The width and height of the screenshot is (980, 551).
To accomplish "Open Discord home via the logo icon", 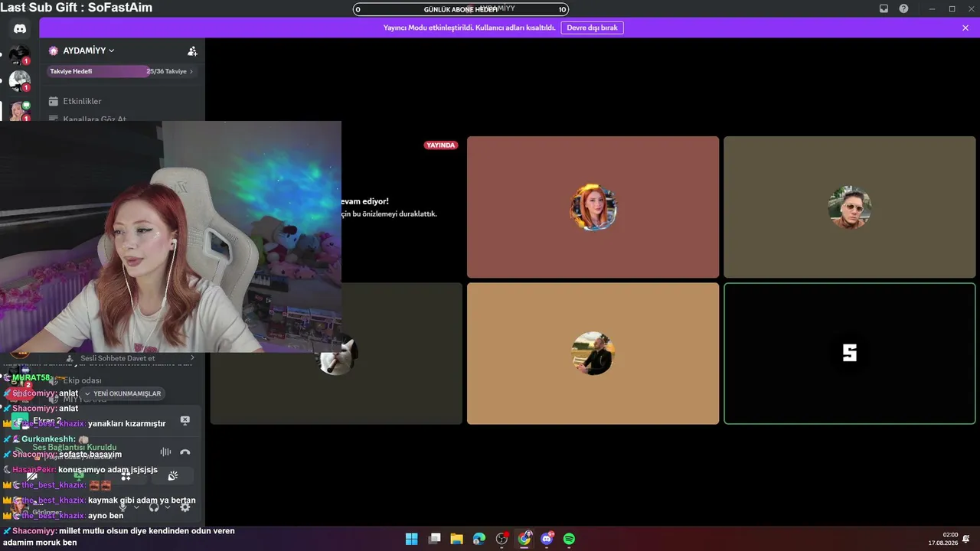I will tap(20, 28).
